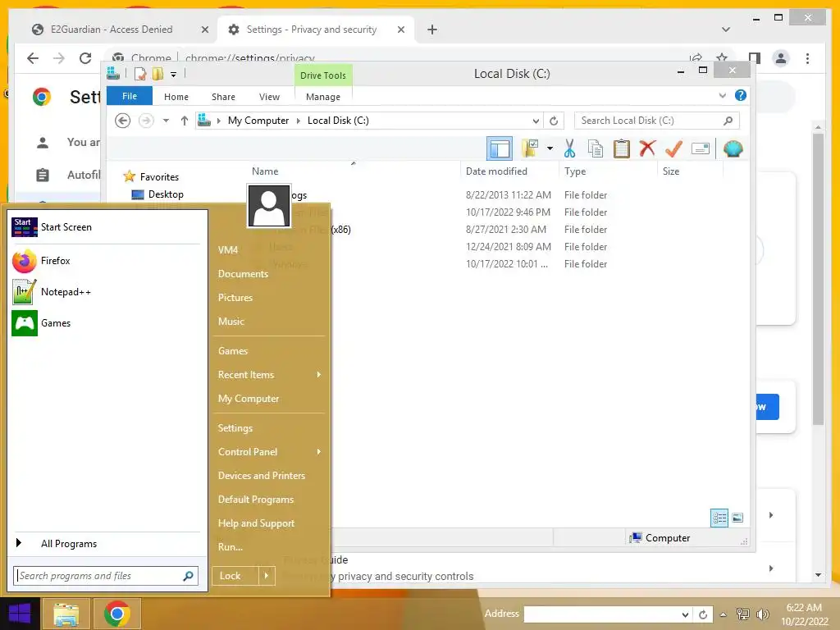Select Desktop under Favorites in navigation pane
This screenshot has height=630, width=840.
(166, 194)
